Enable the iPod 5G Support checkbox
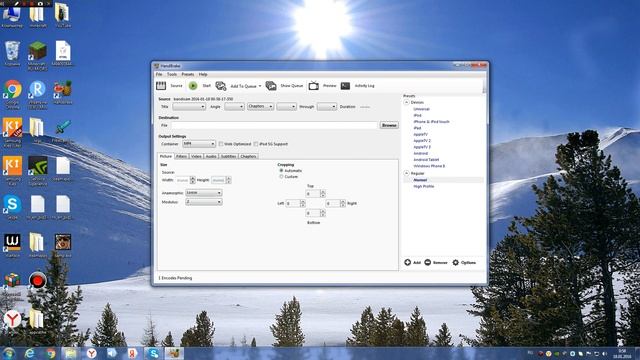Screen dimensions: 640x360 (256, 144)
